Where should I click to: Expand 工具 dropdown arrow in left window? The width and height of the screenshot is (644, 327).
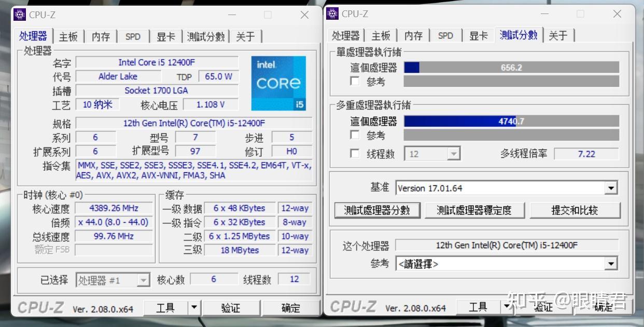pyautogui.click(x=194, y=307)
